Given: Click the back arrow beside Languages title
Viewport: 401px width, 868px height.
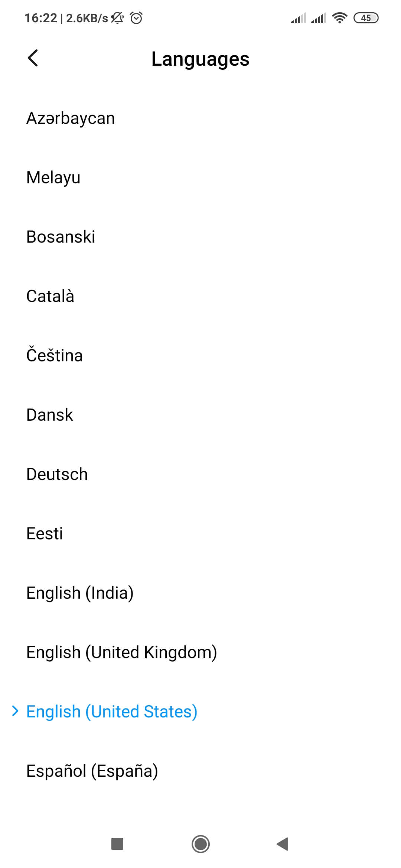Looking at the screenshot, I should coord(33,58).
